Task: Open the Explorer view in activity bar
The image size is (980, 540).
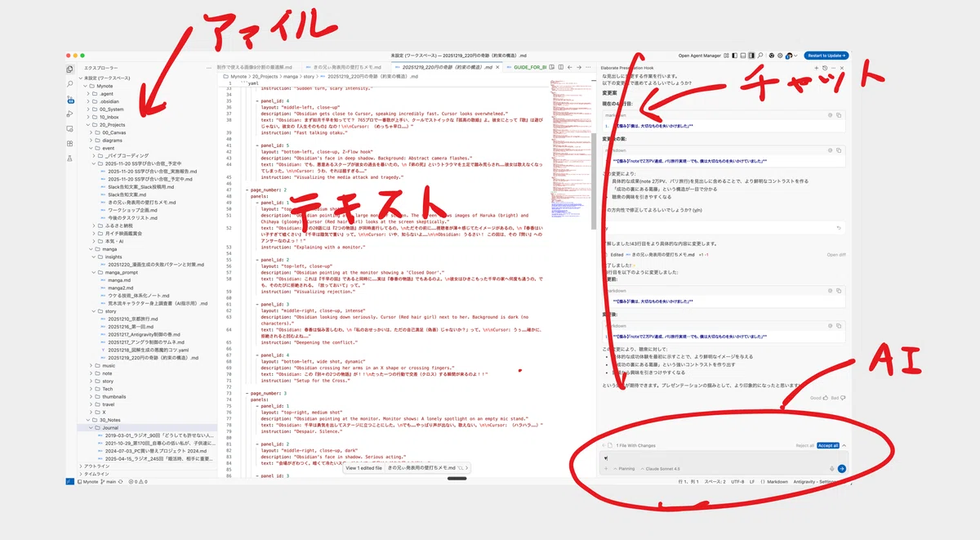Action: 69,69
